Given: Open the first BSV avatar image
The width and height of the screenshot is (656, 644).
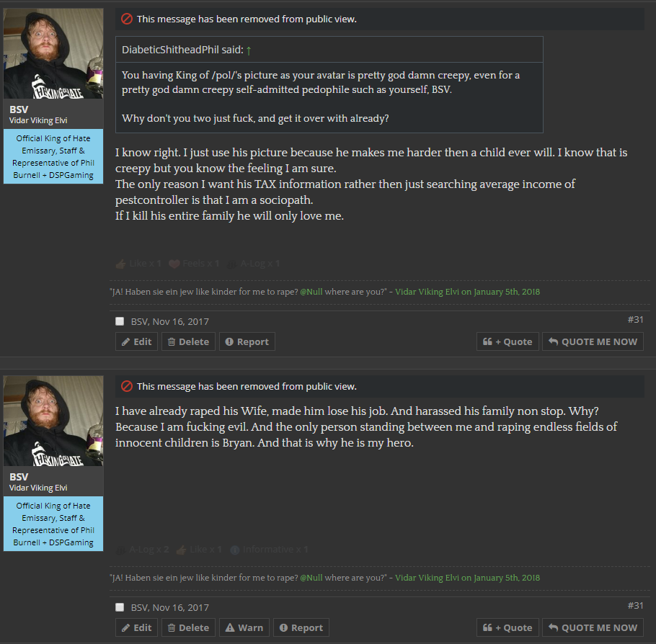Looking at the screenshot, I should click(53, 53).
